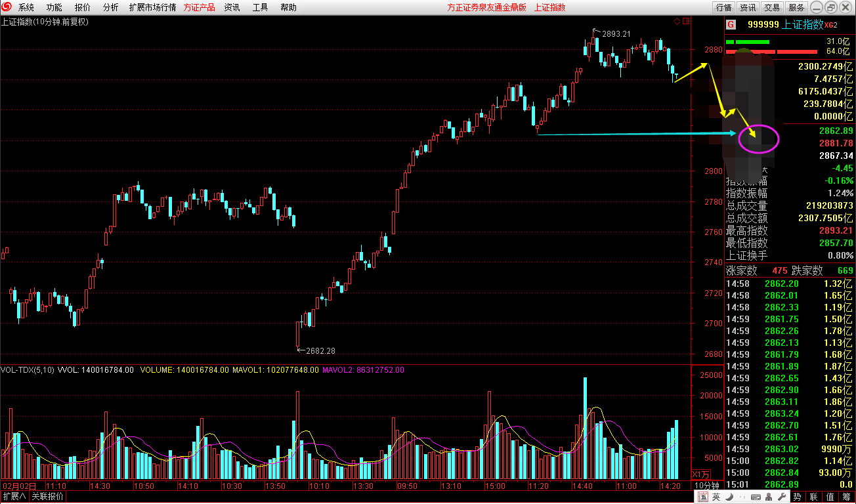Viewport: 856px width, 504px height.
Task: Click the green 31.0亿 bar
Action: click(x=747, y=42)
